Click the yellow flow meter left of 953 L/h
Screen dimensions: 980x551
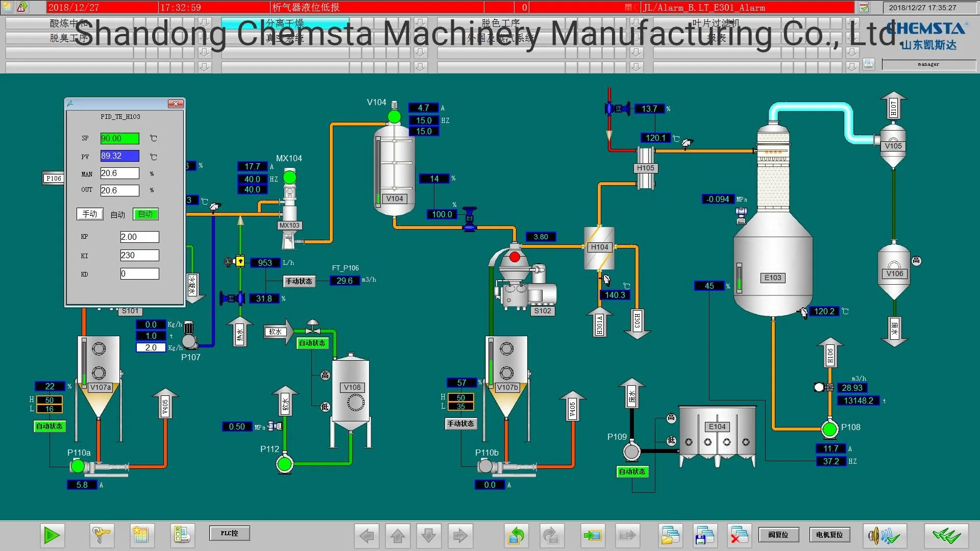(240, 262)
